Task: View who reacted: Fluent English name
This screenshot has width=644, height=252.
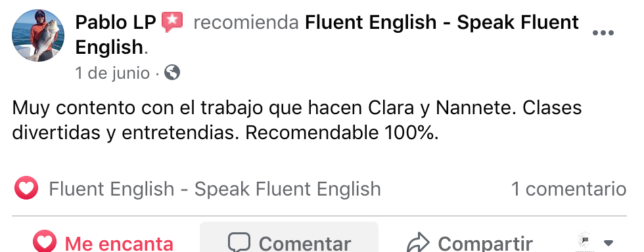Action: click(x=215, y=189)
